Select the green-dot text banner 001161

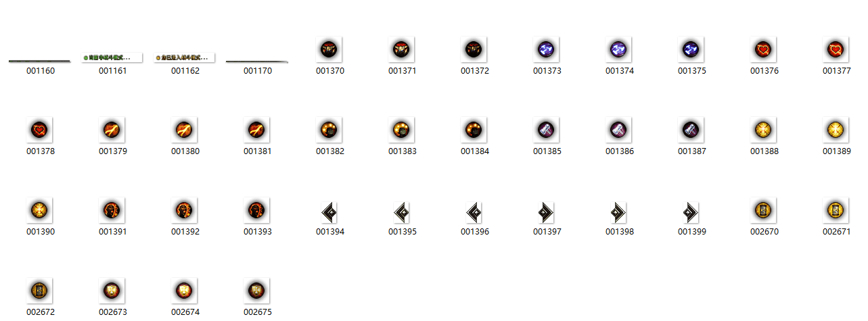[113, 58]
